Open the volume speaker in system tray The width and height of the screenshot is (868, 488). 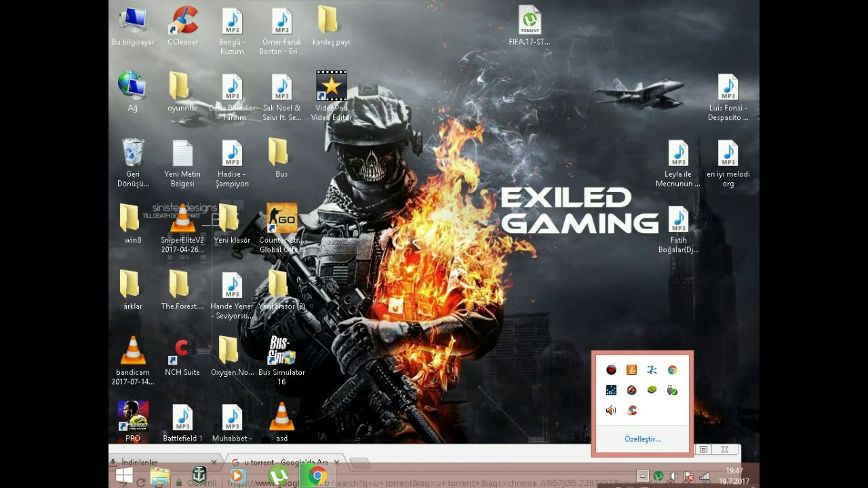pos(673,476)
